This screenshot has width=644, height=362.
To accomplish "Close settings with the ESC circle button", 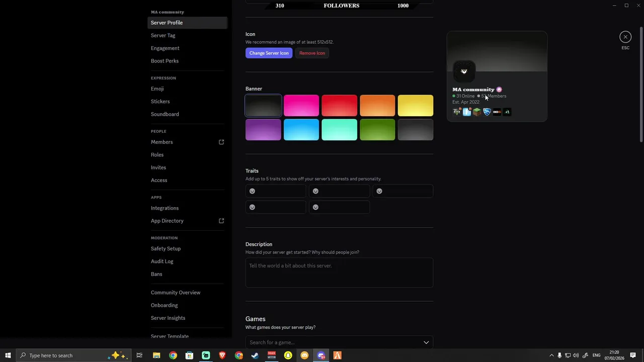I will click(625, 37).
